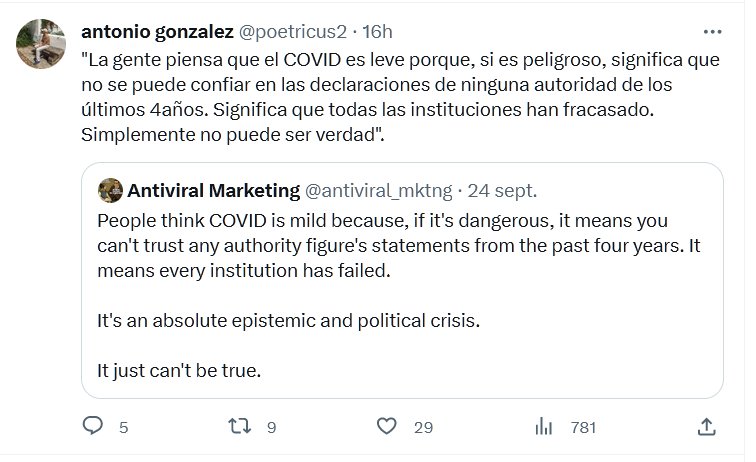Click the like count of 29

[422, 427]
